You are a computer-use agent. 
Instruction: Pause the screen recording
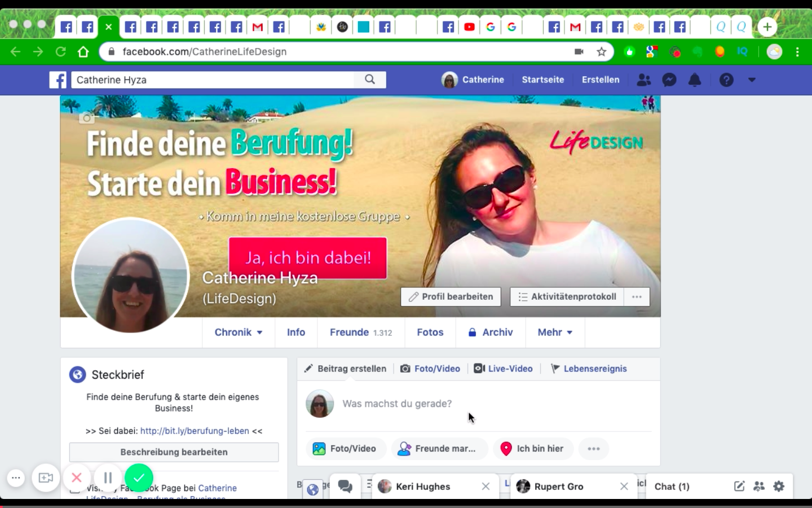pyautogui.click(x=108, y=478)
